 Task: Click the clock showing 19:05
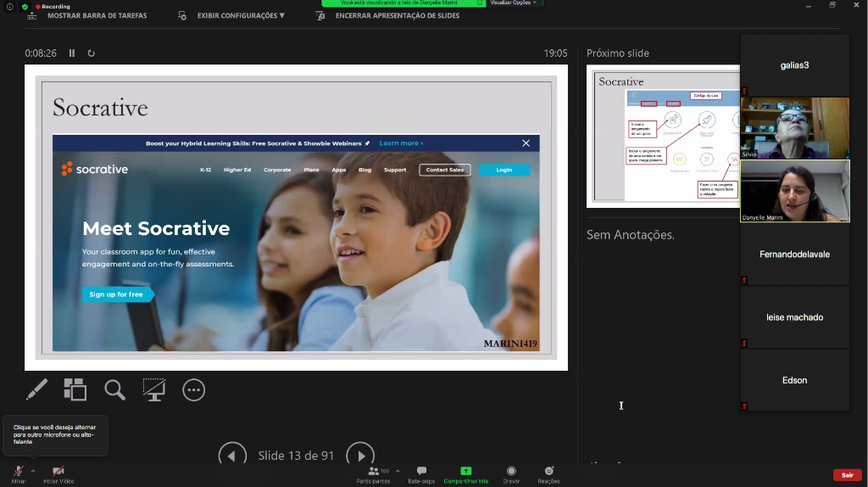[x=555, y=53]
